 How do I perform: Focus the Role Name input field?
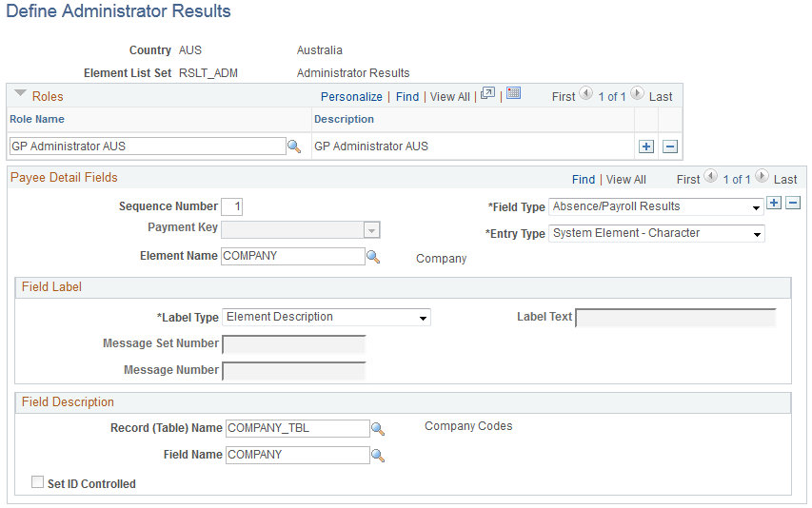148,147
